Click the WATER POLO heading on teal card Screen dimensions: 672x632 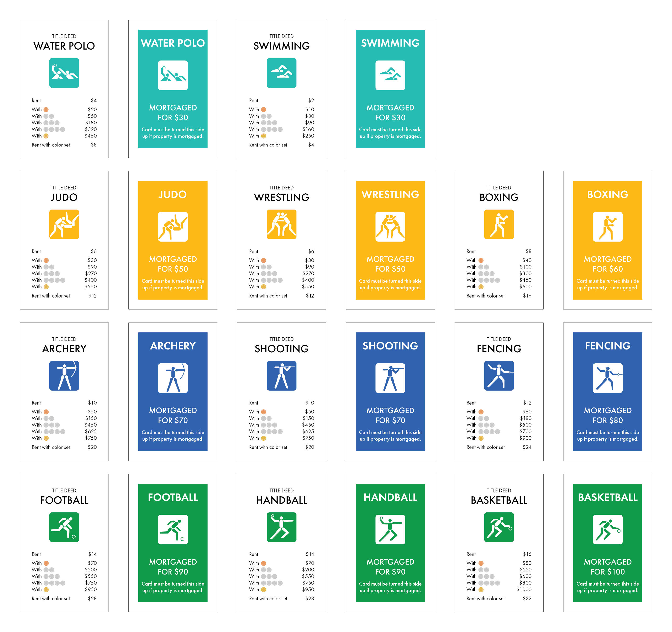[173, 43]
